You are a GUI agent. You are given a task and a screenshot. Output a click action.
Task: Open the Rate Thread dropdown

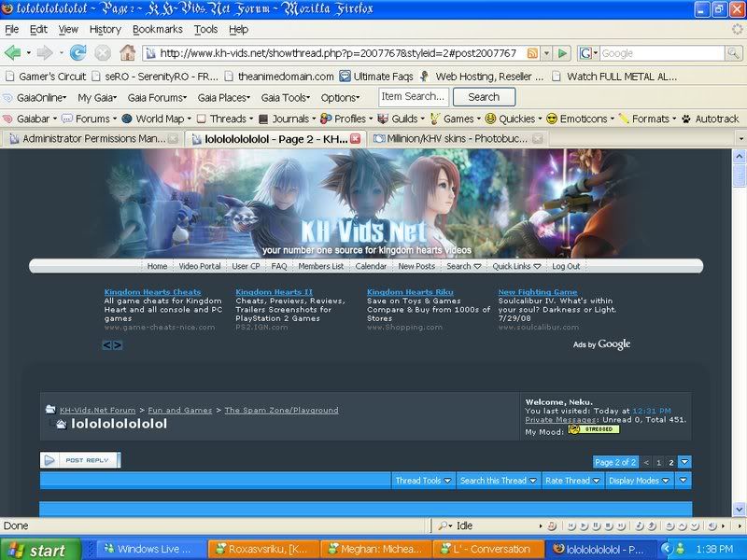572,481
